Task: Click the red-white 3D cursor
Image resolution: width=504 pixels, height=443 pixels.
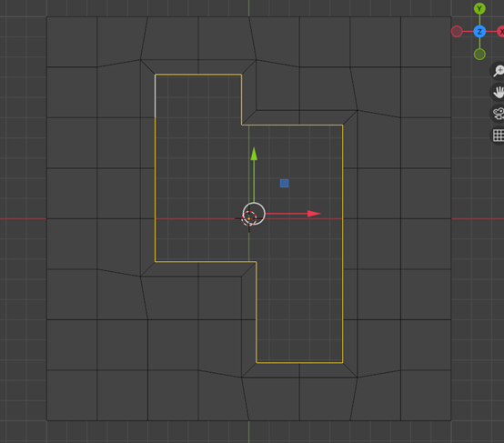Action: [248, 218]
